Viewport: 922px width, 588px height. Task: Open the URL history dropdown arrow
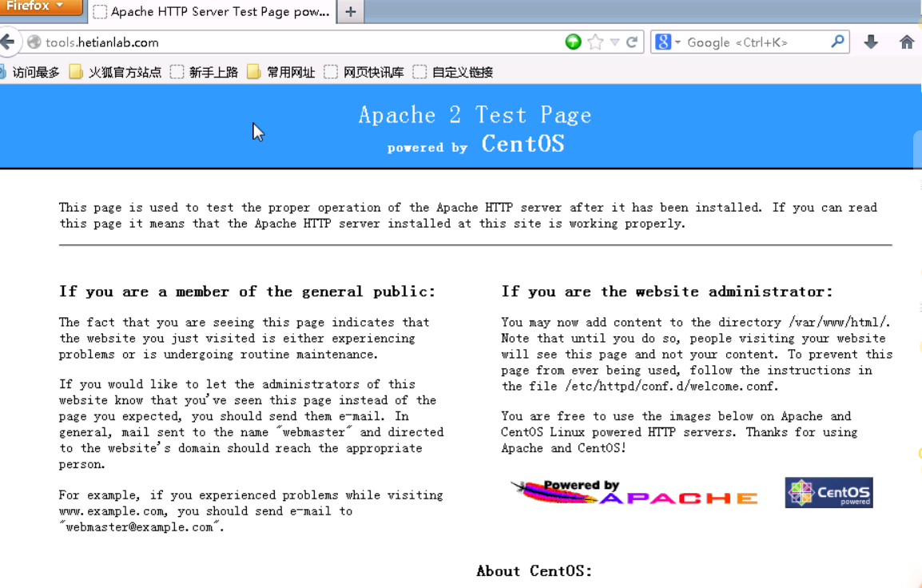point(614,42)
